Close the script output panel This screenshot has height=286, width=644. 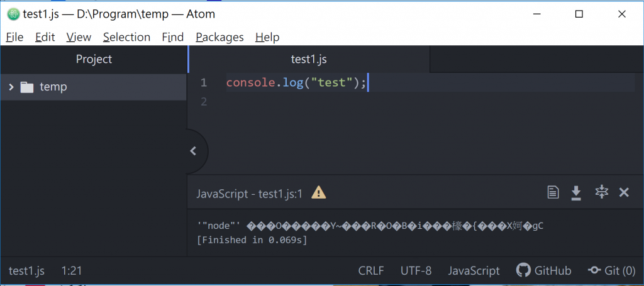click(x=624, y=192)
